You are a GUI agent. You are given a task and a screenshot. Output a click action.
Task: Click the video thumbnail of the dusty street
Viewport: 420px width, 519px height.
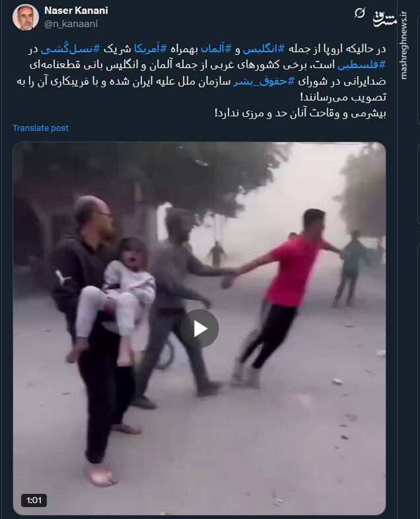[199, 329]
